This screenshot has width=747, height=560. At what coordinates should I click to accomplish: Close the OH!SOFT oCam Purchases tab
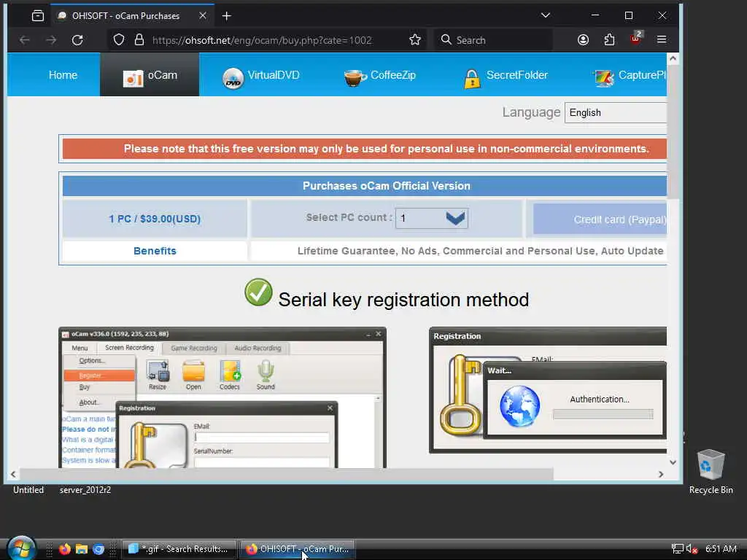(203, 16)
